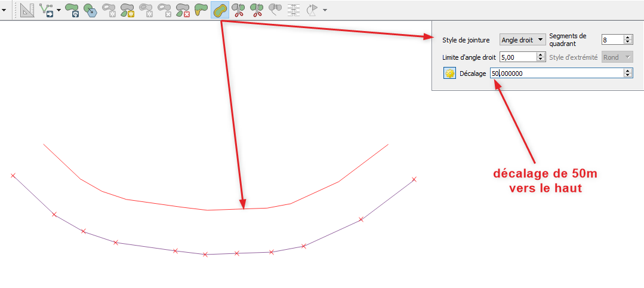
Task: Select the Delete Ring tool
Action: point(164,10)
